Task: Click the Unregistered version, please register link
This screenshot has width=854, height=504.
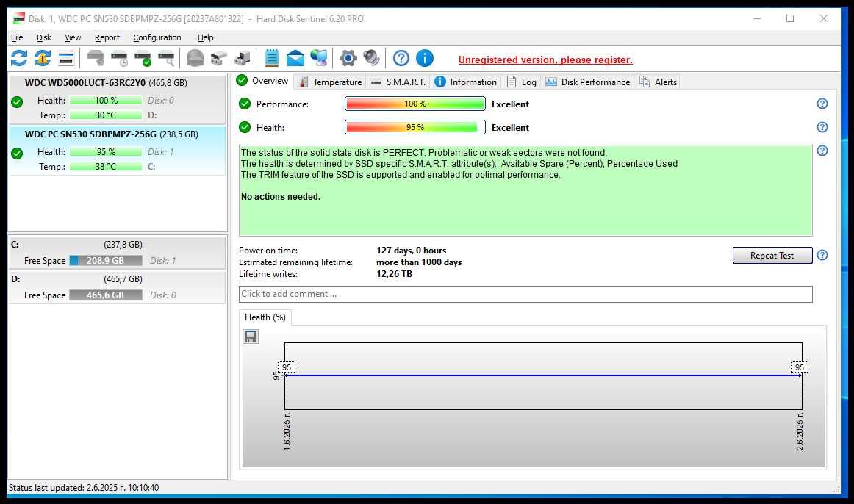Action: pos(545,60)
